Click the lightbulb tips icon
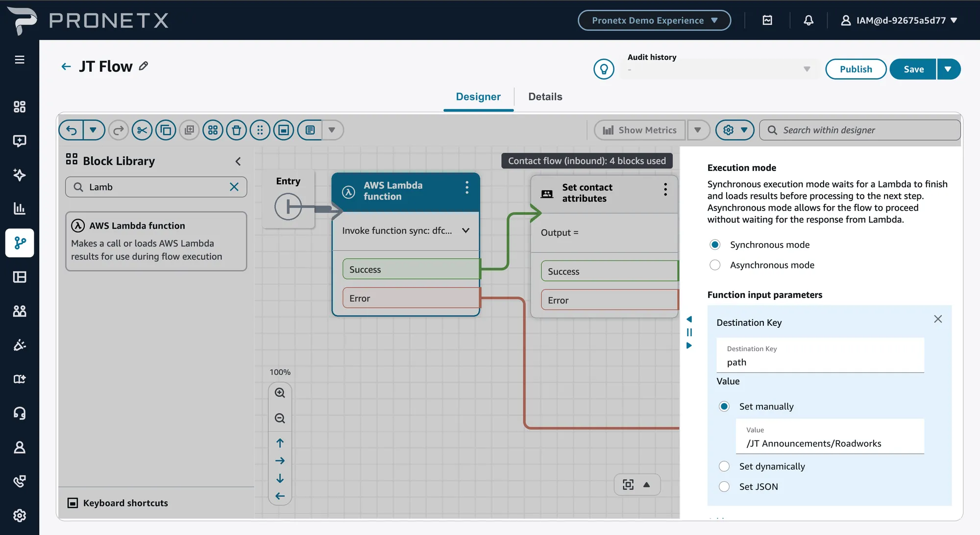 [604, 69]
